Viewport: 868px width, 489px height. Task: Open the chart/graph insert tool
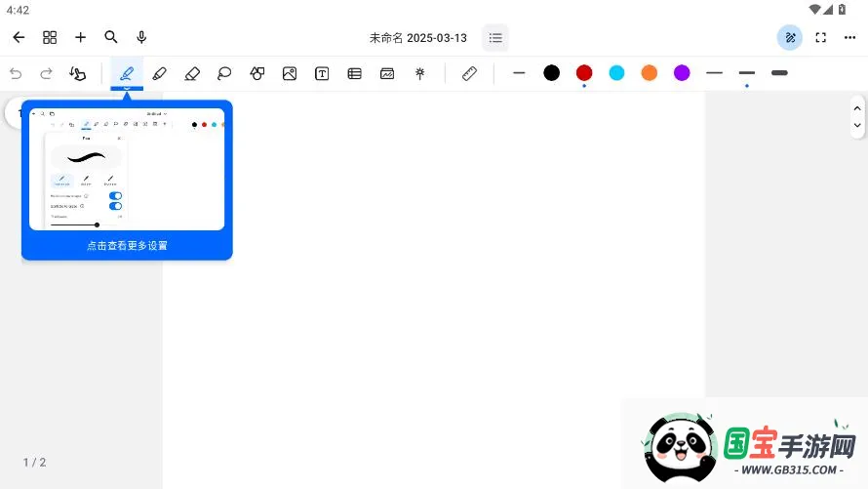387,73
